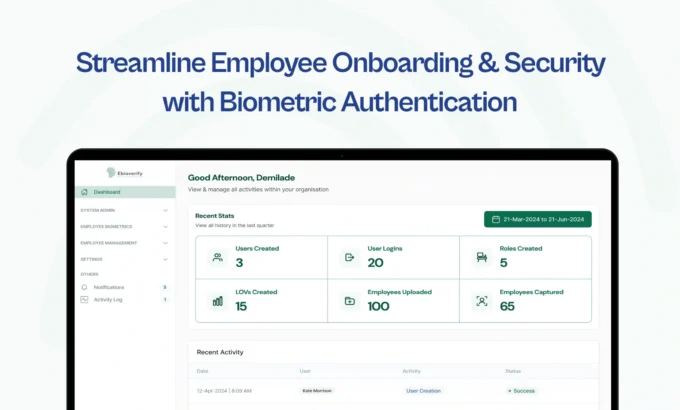Expand the Employee Biometrics section

coord(165,227)
